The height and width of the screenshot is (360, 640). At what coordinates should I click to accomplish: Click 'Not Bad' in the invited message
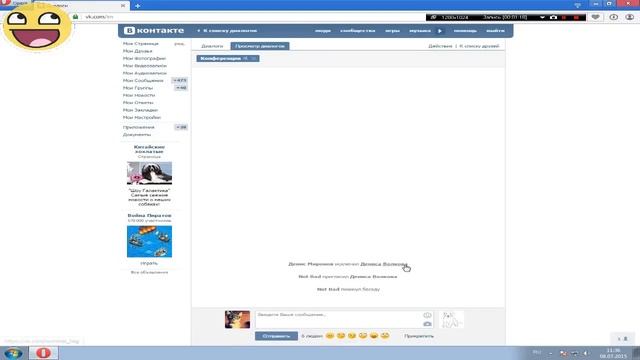(x=310, y=277)
